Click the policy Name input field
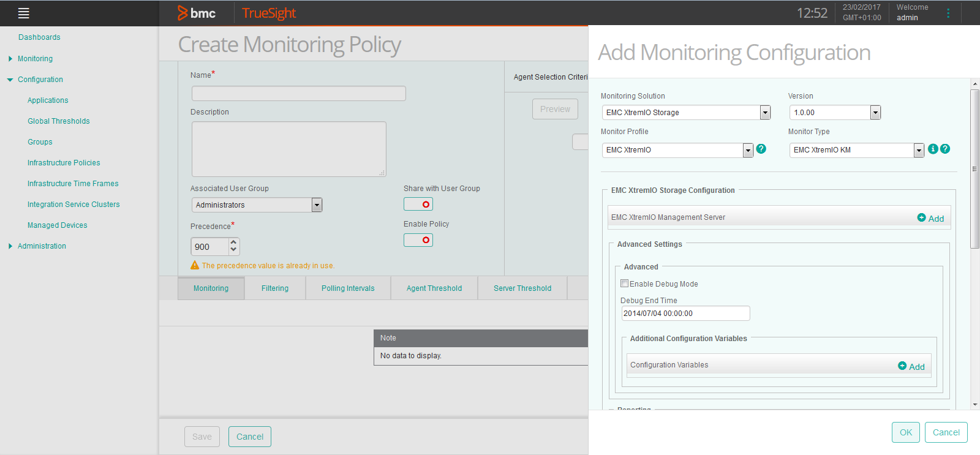 click(x=299, y=93)
